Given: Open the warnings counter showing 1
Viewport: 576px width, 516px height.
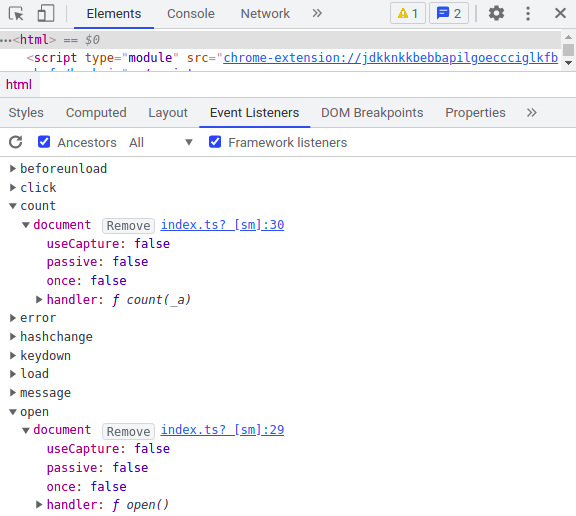Looking at the screenshot, I should (408, 14).
